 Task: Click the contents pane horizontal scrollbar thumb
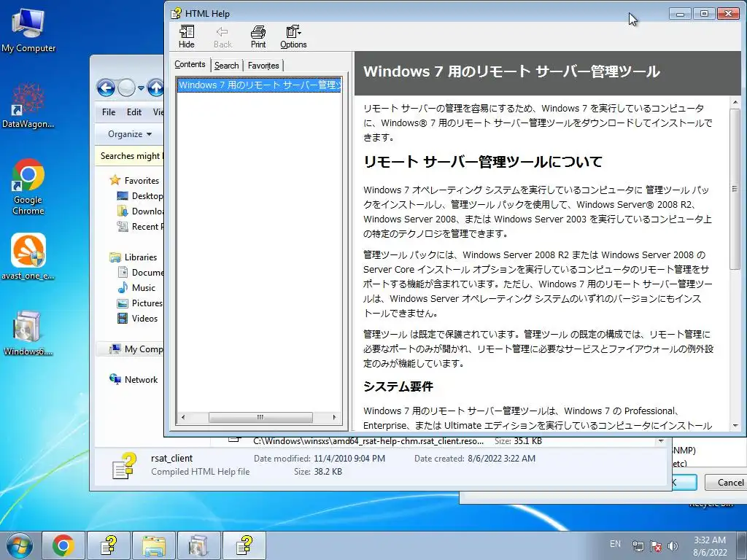260,417
